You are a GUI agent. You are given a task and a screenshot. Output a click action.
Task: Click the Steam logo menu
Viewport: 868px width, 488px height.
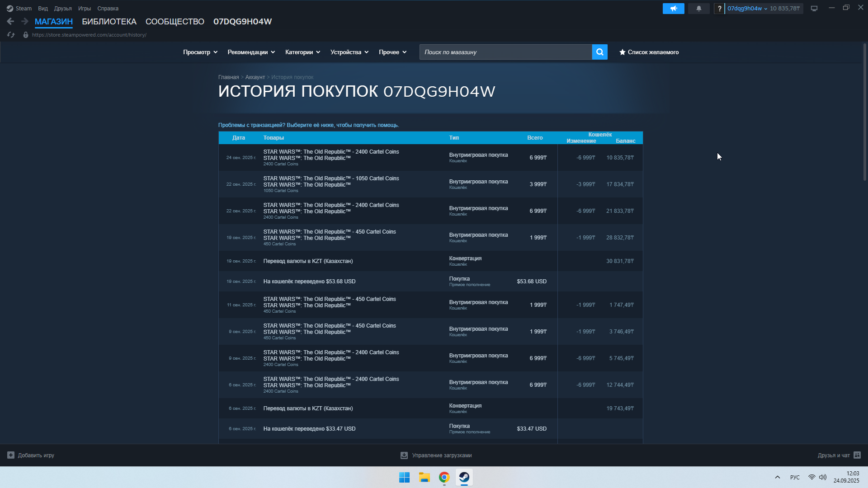point(10,9)
